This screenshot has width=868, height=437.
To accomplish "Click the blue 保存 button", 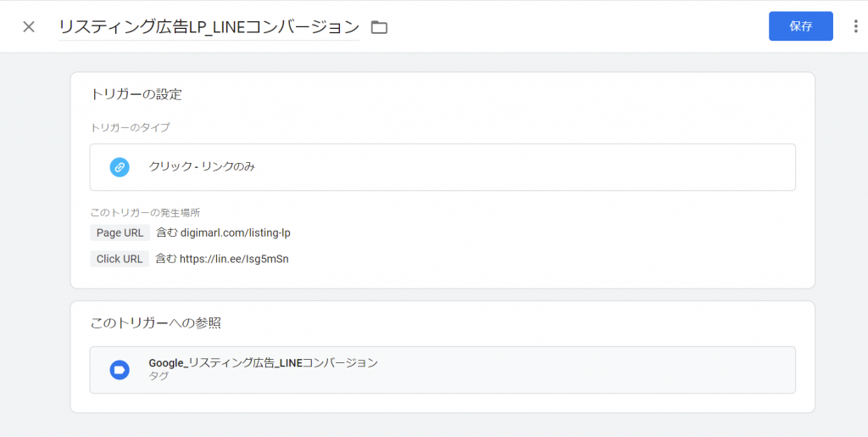I will [800, 26].
